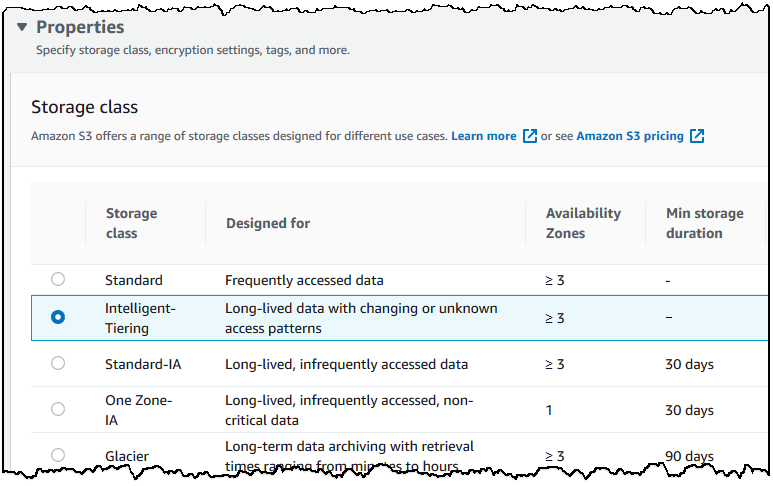Collapse the Properties section triangle
This screenshot has width=773, height=486.
pyautogui.click(x=22, y=27)
